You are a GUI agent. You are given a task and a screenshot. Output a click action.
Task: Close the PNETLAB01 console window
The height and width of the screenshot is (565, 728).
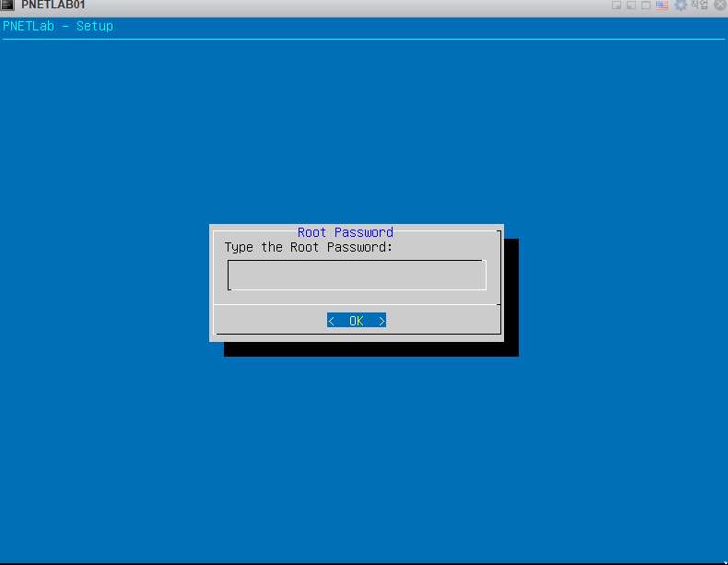(x=720, y=5)
